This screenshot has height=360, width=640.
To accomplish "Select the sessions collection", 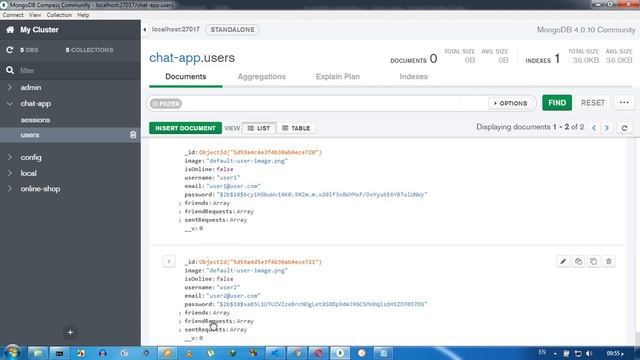I will coord(36,120).
